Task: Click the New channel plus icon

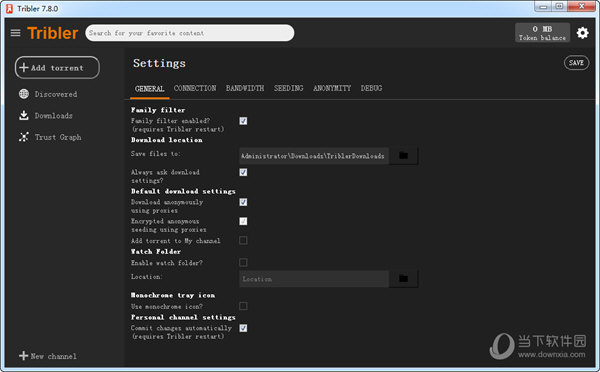Action: tap(23, 356)
